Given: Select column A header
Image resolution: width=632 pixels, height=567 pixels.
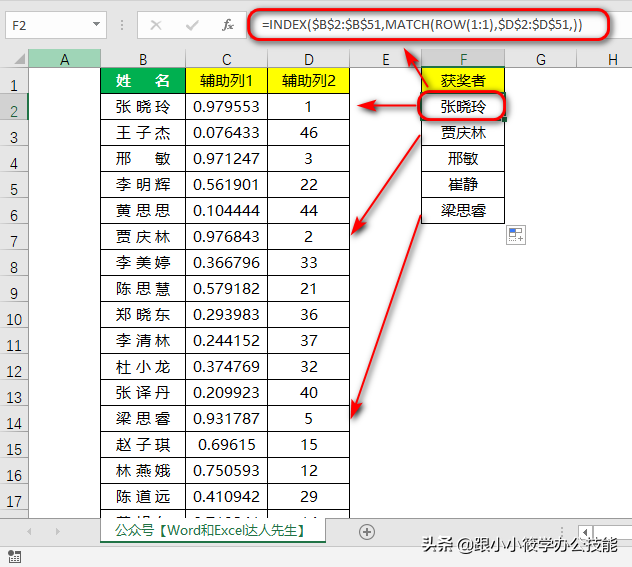Looking at the screenshot, I should point(64,59).
